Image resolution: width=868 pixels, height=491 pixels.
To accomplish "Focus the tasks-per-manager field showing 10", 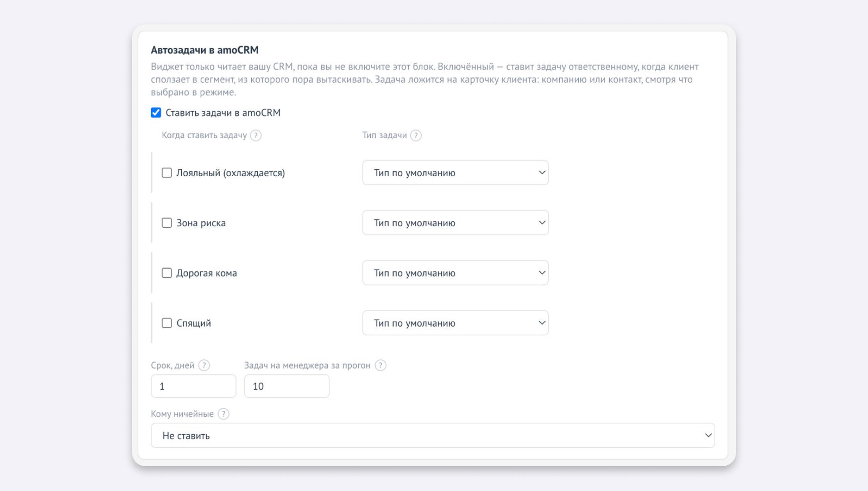I will point(287,386).
